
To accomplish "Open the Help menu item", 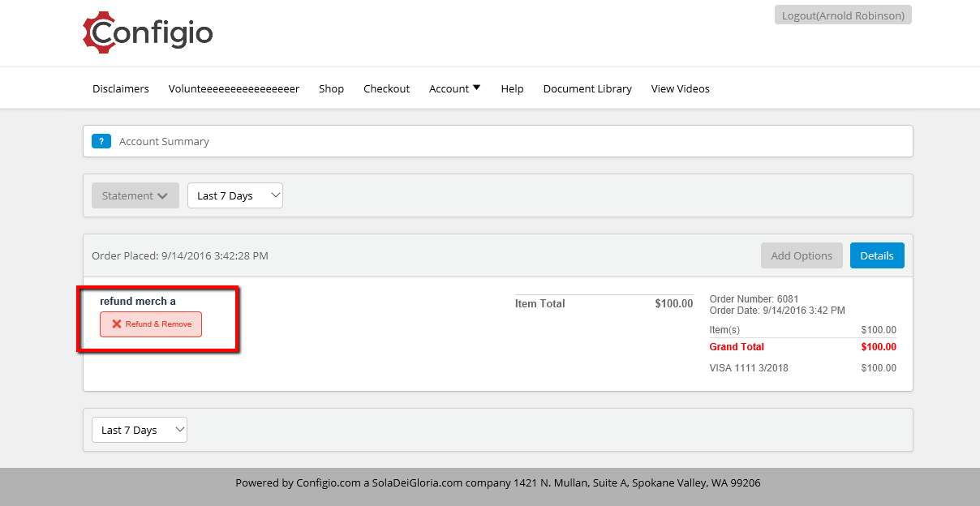I will (512, 89).
